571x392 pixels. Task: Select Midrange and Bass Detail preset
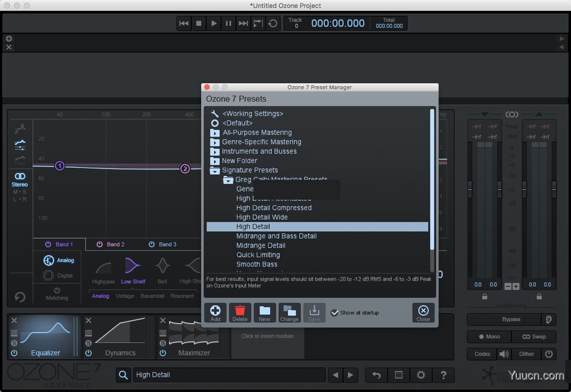pos(276,236)
